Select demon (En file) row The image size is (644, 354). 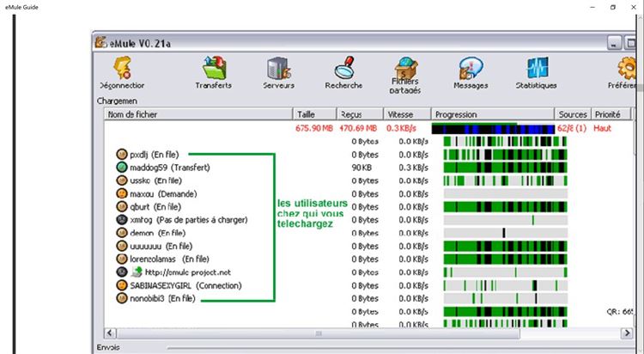coord(158,233)
